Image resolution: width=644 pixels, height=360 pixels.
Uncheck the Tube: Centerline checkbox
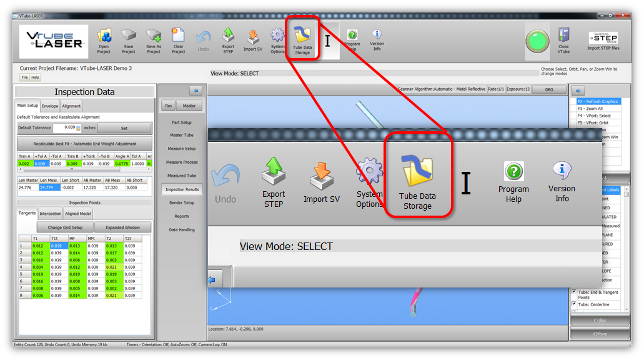point(574,305)
